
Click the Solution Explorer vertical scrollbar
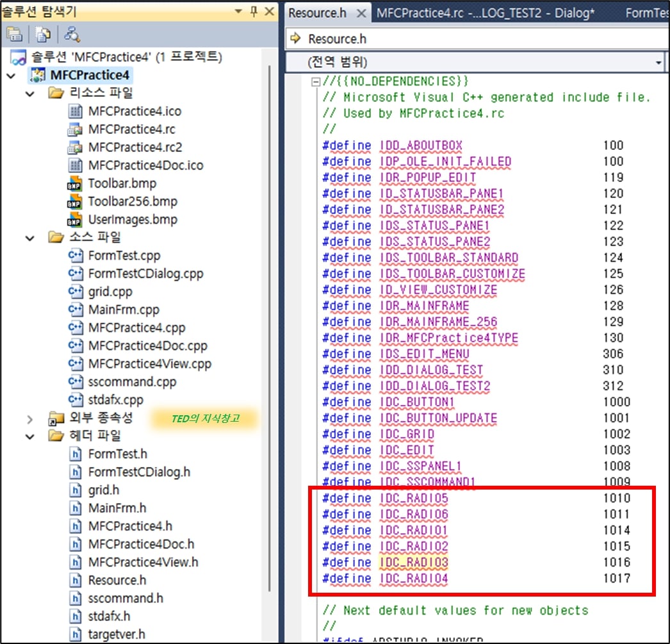click(270, 329)
